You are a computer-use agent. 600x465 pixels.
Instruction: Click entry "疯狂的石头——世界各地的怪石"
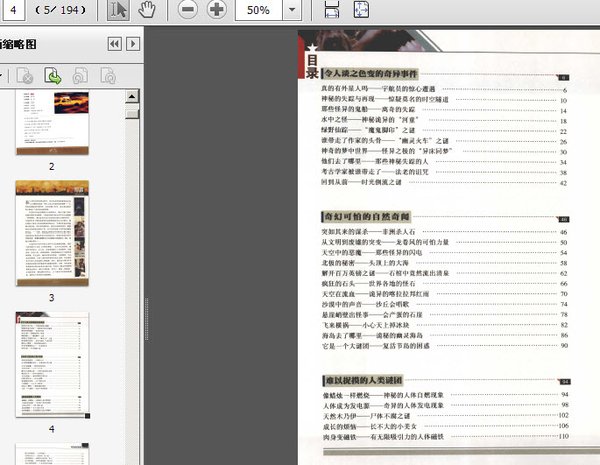(368, 284)
